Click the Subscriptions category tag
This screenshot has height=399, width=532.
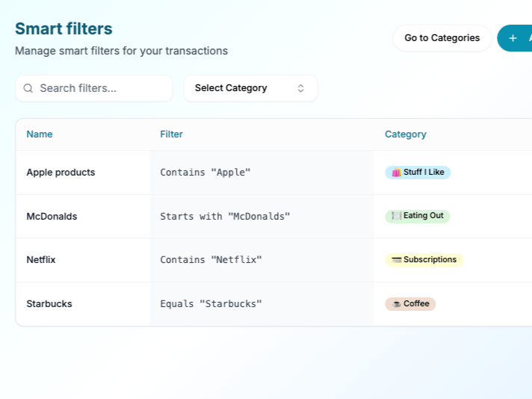(424, 260)
